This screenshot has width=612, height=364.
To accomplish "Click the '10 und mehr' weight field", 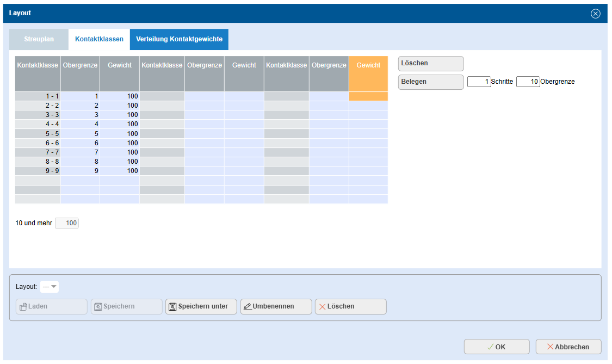I will point(67,223).
